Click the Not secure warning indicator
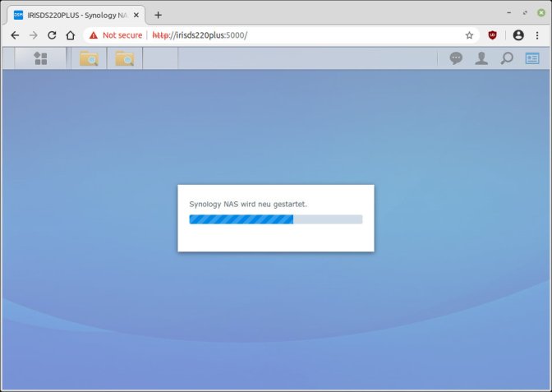552x392 pixels. click(116, 35)
